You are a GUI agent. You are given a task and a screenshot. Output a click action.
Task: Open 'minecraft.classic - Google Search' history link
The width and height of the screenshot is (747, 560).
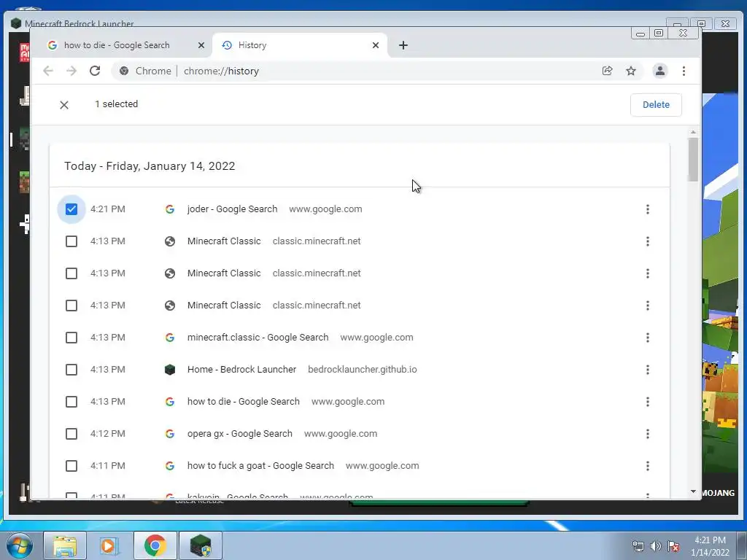(258, 337)
